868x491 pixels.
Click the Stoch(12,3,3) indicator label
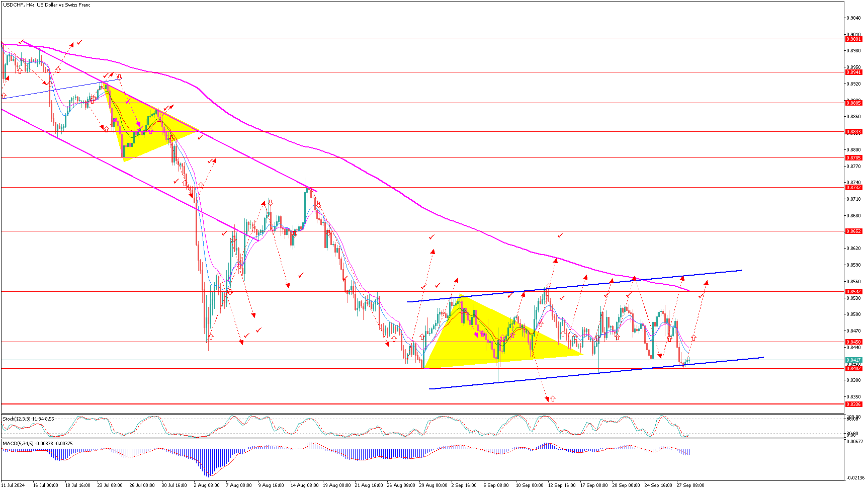point(28,419)
